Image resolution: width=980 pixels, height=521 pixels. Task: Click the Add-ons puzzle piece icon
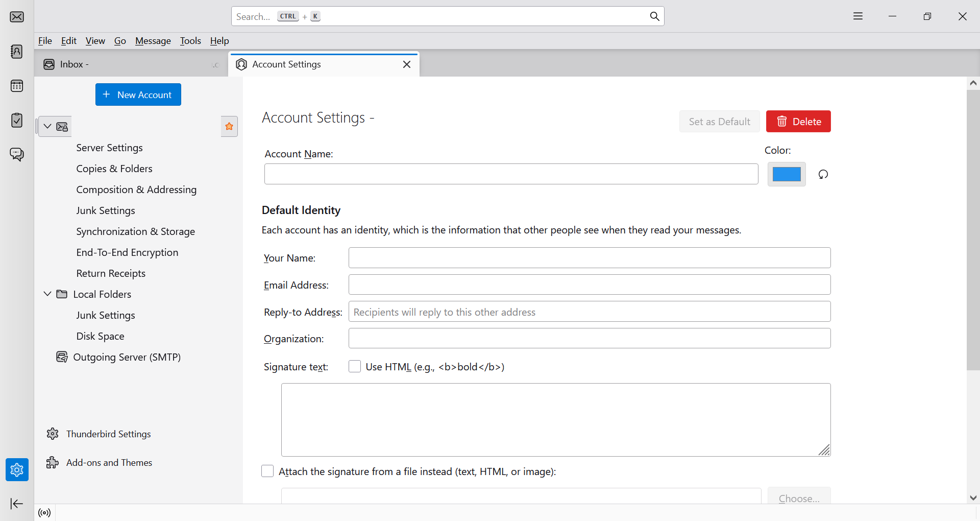pos(53,462)
